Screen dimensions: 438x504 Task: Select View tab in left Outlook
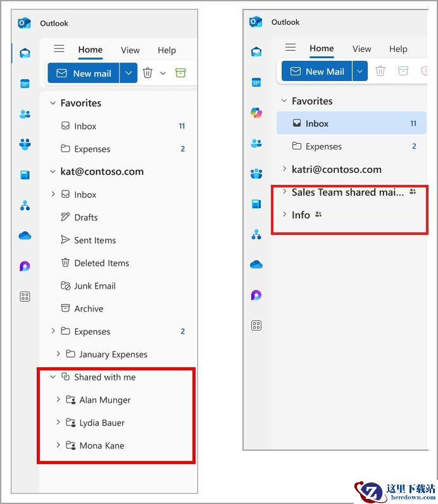click(130, 50)
